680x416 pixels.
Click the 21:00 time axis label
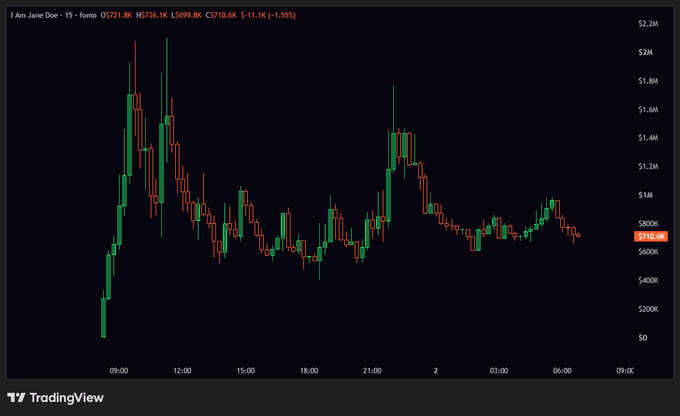click(372, 370)
